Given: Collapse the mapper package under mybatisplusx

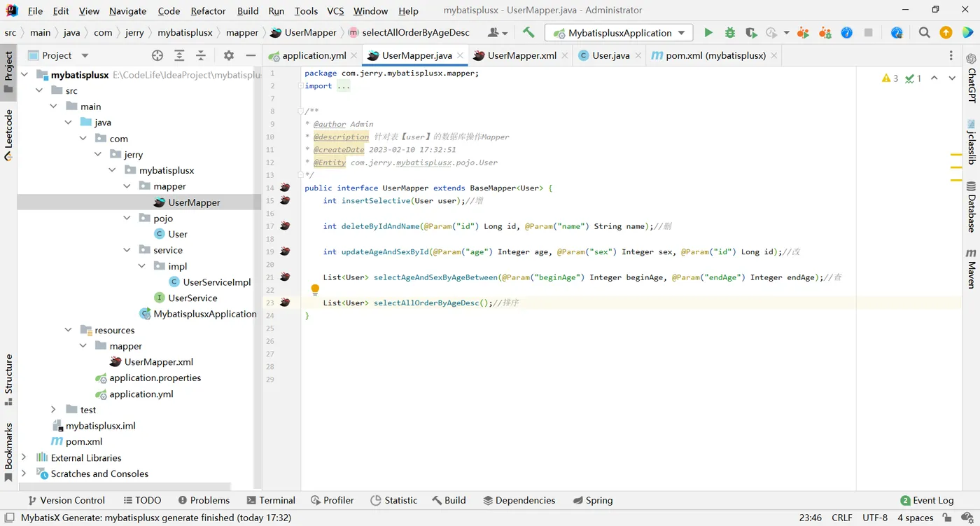Looking at the screenshot, I should (127, 186).
